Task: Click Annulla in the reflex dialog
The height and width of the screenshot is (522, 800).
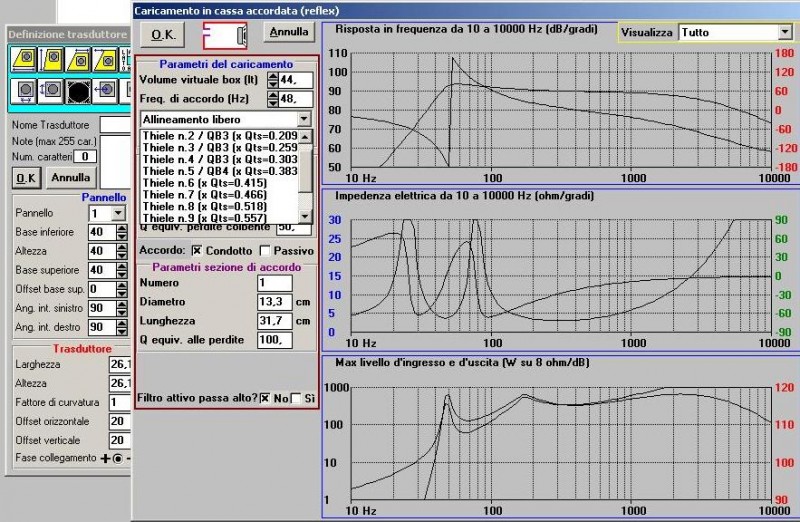Action: pos(289,32)
